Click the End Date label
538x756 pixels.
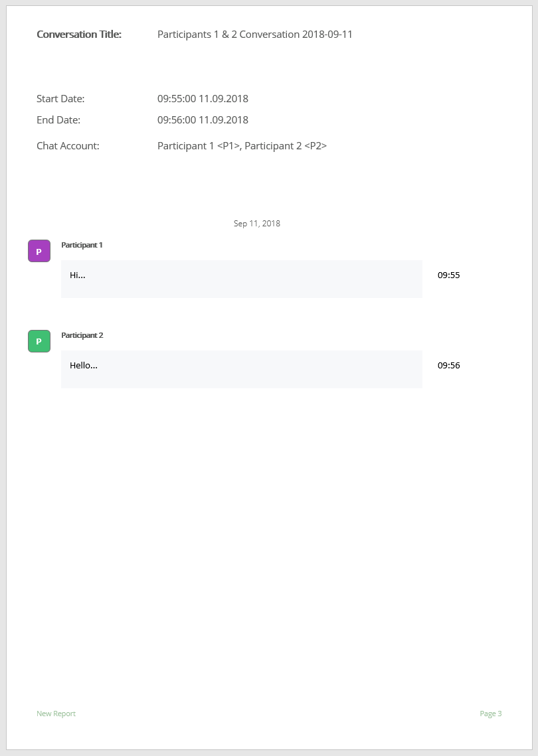pos(58,120)
